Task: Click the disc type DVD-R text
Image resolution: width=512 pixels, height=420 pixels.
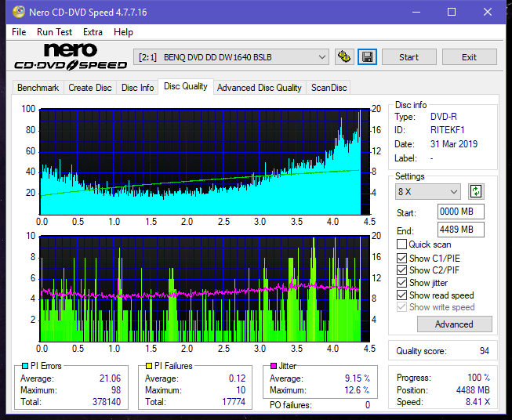Action: point(444,117)
